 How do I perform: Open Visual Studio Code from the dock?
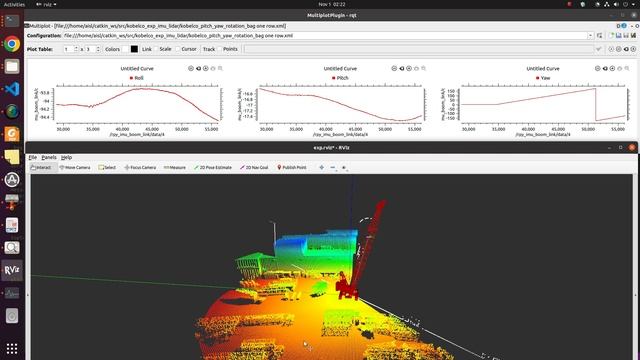click(x=12, y=89)
